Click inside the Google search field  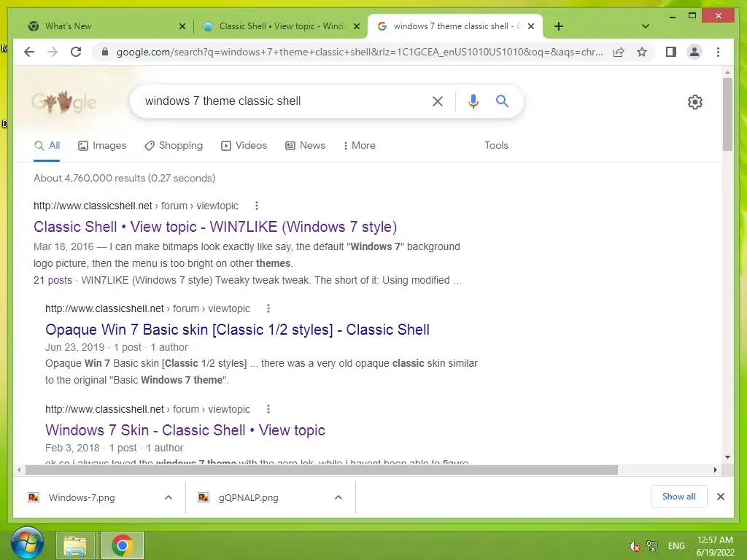[281, 101]
